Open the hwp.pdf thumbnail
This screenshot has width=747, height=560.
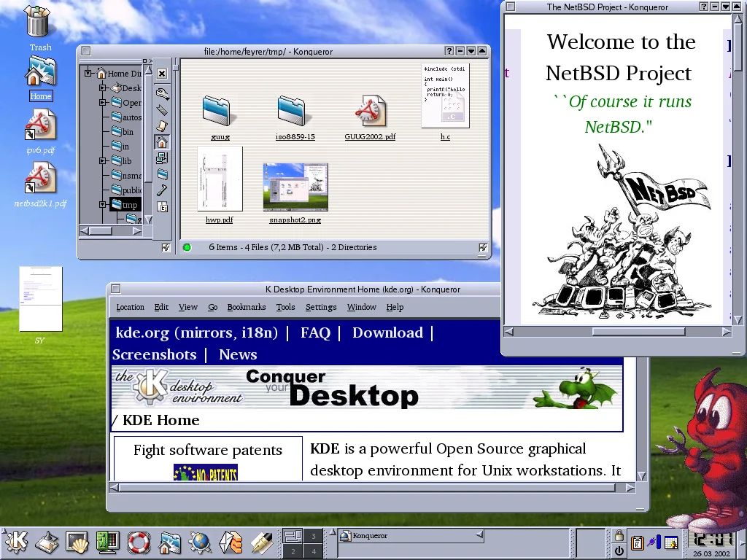coord(220,184)
